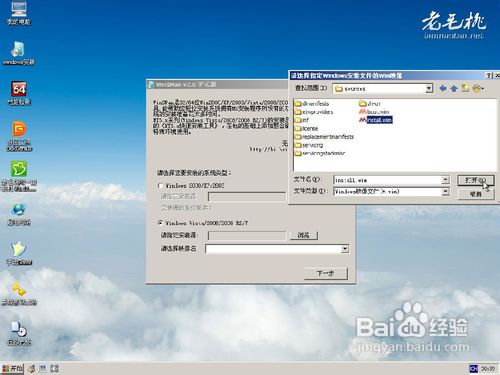Viewport: 500px width, 375px height.
Task: Click the Open button in file dialog
Action: pyautogui.click(x=476, y=180)
